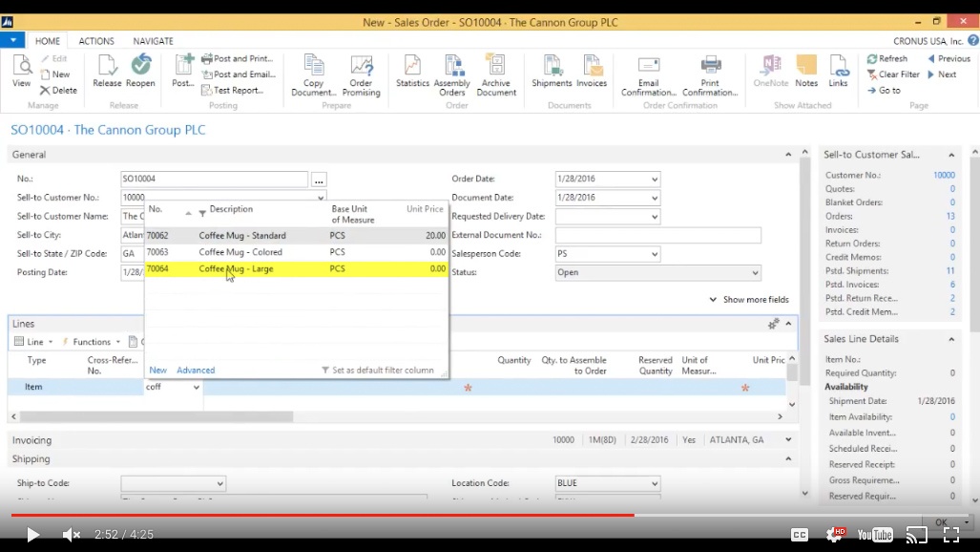Toggle closed captions on video

[800, 535]
